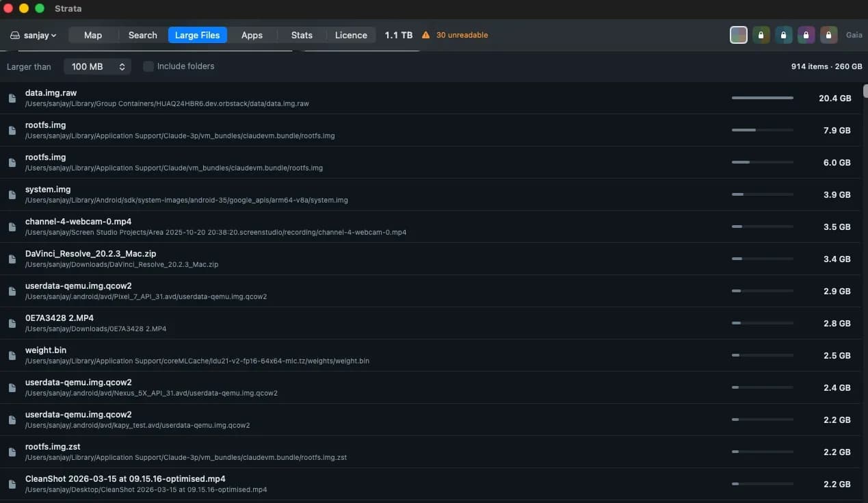
Task: Click the file icon for DaVinci_Resolve_20.2.3_Mac.zip
Action: click(12, 259)
